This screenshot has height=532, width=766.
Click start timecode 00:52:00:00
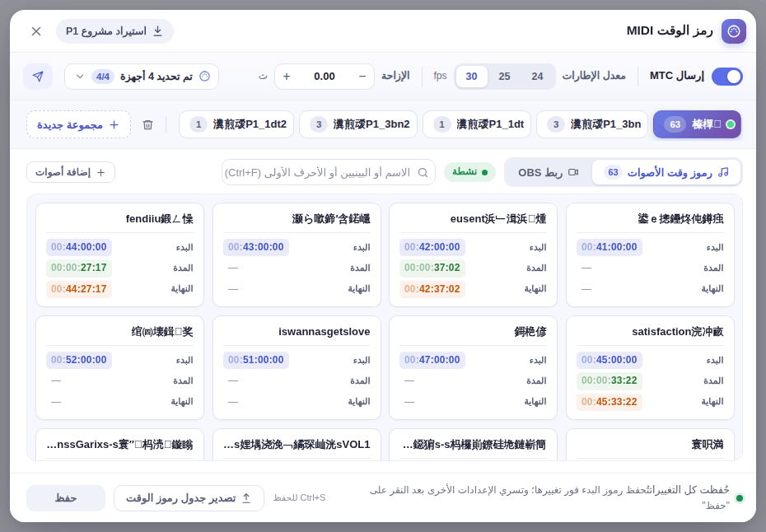pos(78,360)
